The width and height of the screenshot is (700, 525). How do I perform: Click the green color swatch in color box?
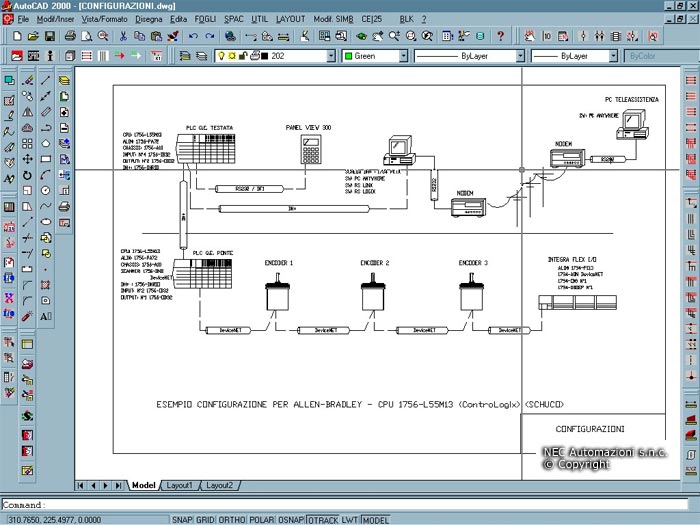coord(349,56)
